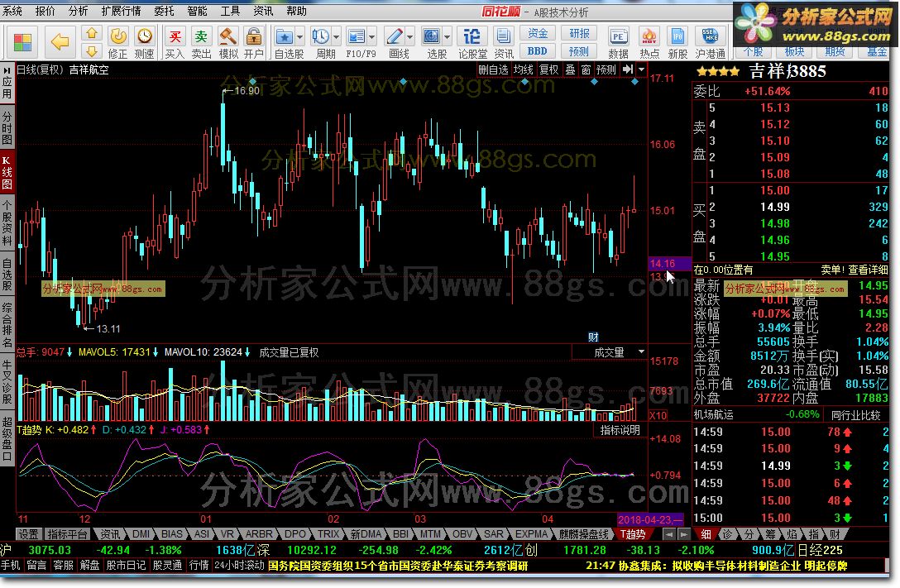Click 卖出 sell icon
Viewport: 900px width, 588px height.
coord(201,42)
